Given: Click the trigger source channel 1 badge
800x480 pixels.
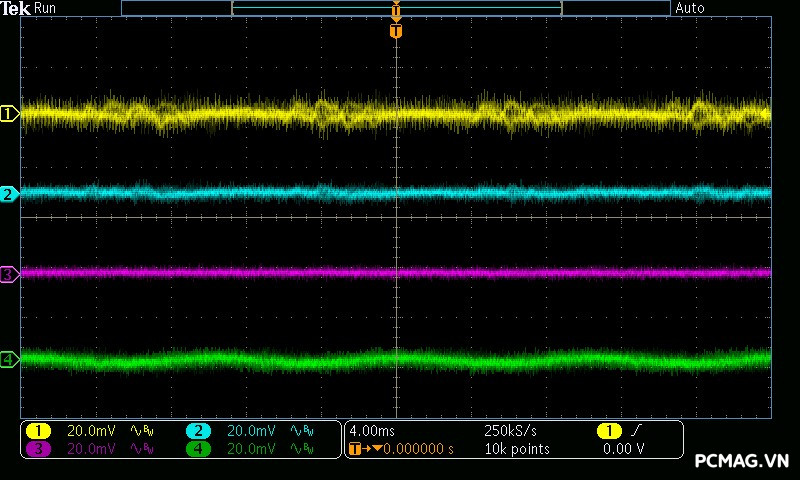Looking at the screenshot, I should click(x=608, y=430).
